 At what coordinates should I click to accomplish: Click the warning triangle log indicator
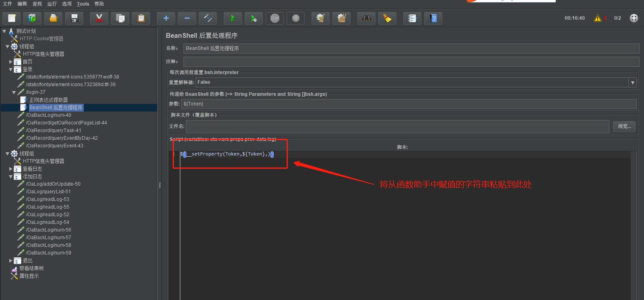click(x=598, y=18)
